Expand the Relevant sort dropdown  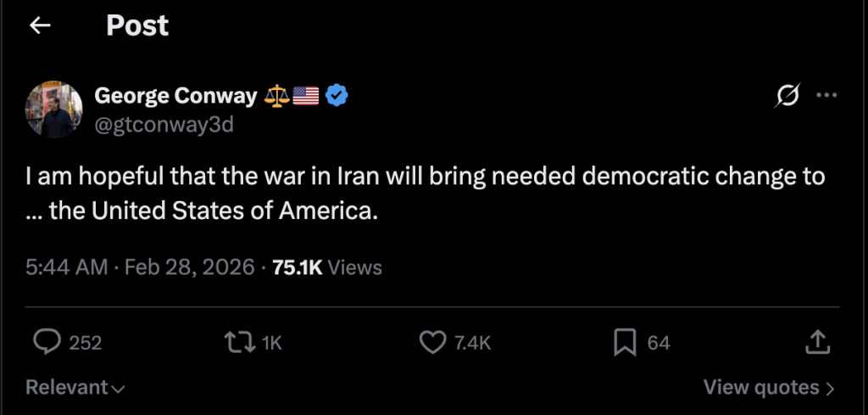[75, 388]
